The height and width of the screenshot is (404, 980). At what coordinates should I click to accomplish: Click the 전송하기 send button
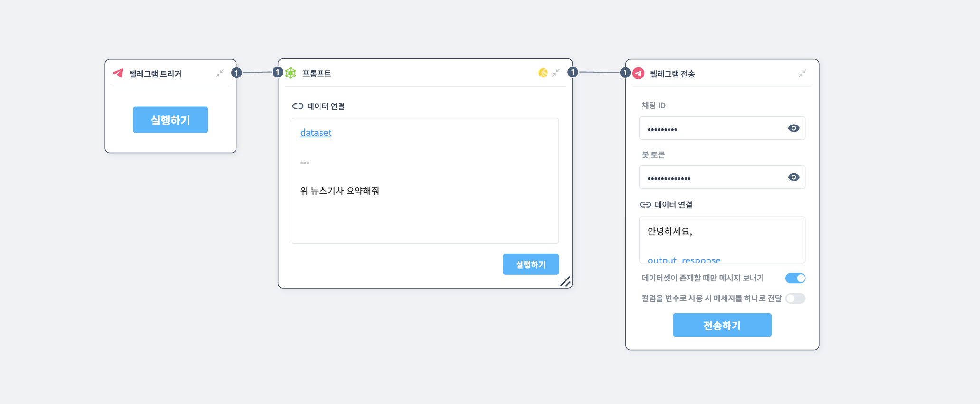(x=722, y=325)
